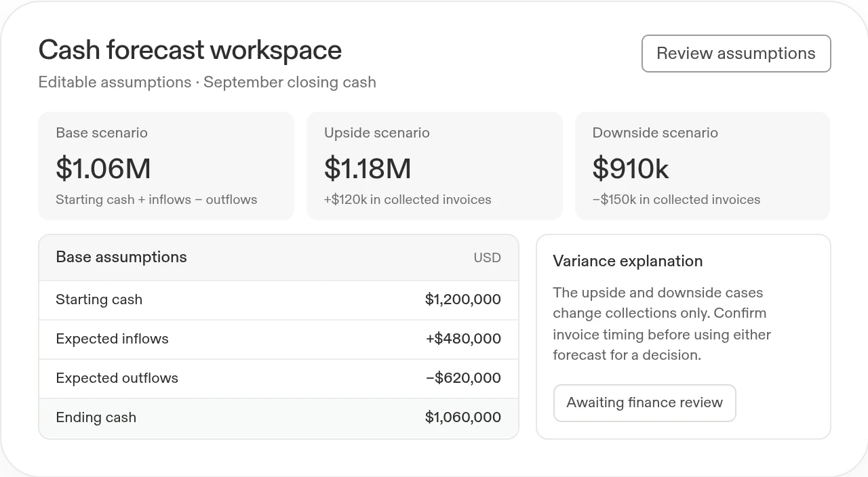
Task: Click the Base assumptions table header
Action: 279,257
